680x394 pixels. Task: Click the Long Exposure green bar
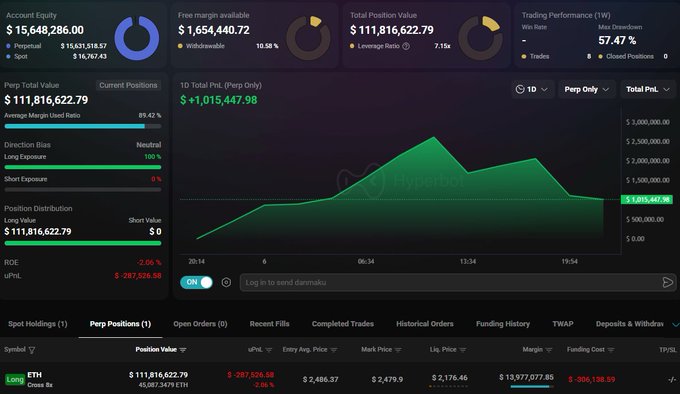point(82,167)
